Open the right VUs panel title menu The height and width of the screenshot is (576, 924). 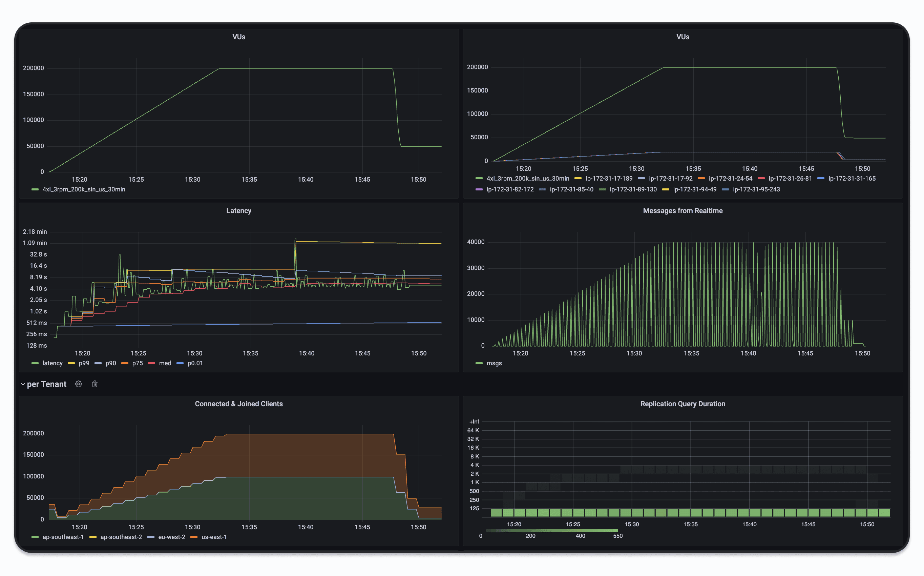[x=682, y=37]
